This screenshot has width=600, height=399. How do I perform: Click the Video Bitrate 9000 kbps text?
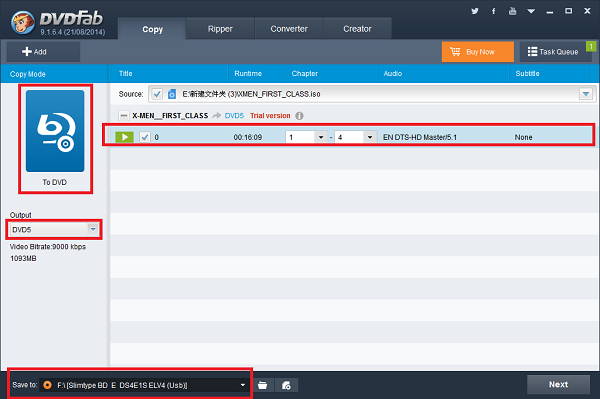pos(48,247)
